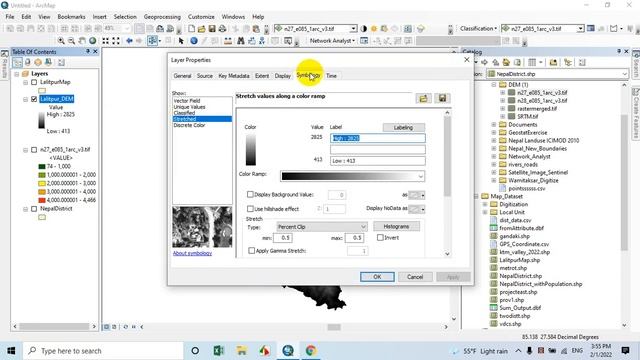The image size is (640, 360).
Task: Open the Classification toolbar menu
Action: pyautogui.click(x=478, y=29)
